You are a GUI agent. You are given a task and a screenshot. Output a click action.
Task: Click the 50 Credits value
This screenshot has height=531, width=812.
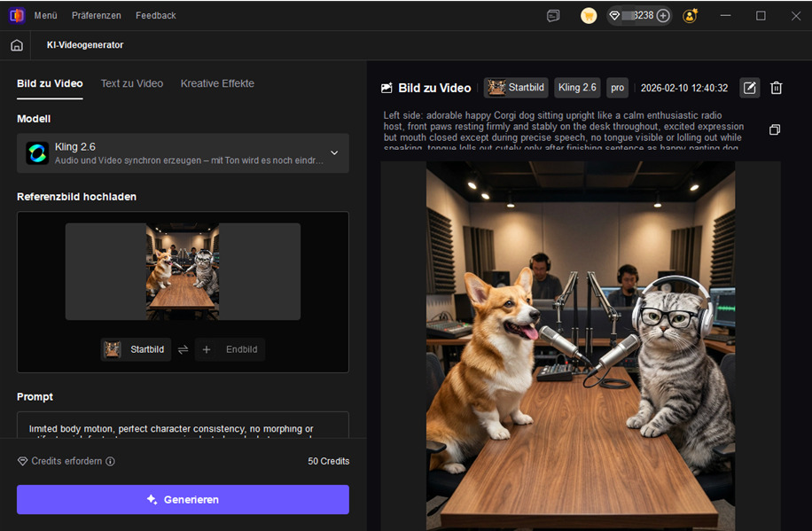[x=328, y=461]
